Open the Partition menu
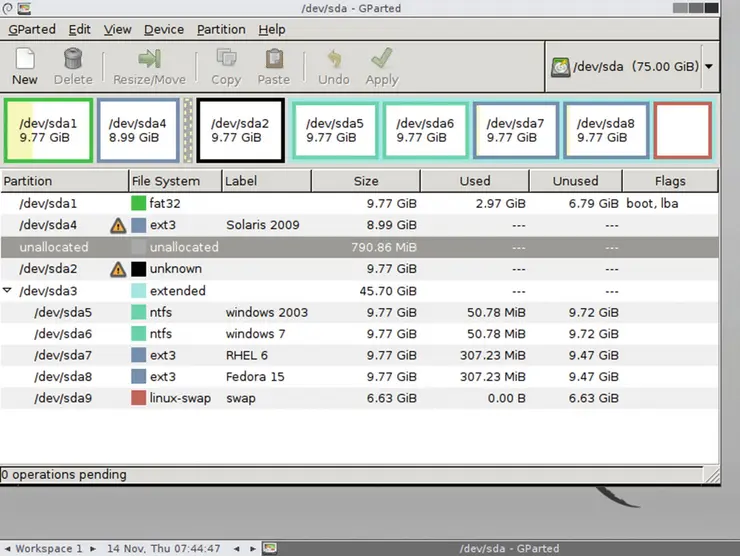This screenshot has width=740, height=556. [x=221, y=29]
